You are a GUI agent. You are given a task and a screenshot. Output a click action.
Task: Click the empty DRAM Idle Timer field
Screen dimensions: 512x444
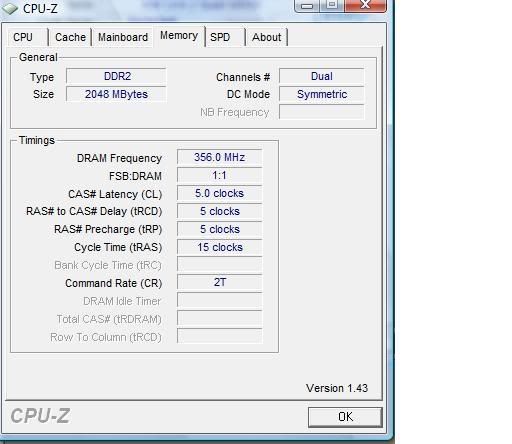click(x=219, y=300)
